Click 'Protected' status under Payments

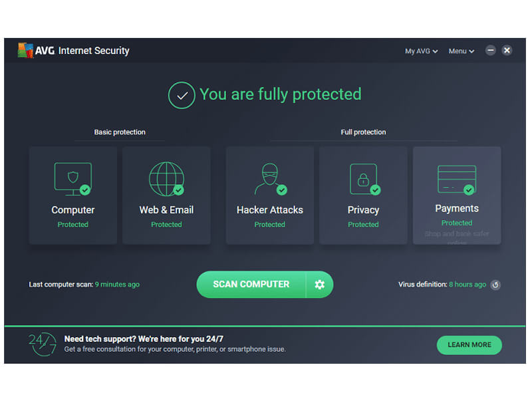coord(457,223)
